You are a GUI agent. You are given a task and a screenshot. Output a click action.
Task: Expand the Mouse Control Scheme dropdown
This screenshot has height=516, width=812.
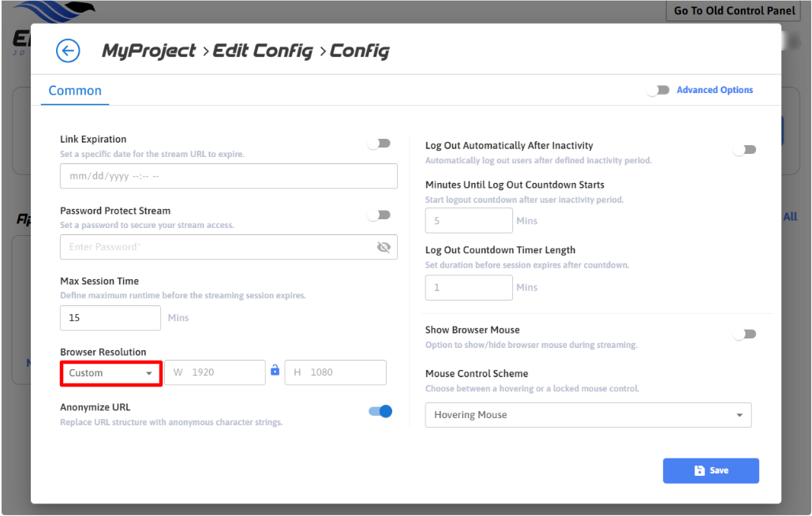pos(588,415)
